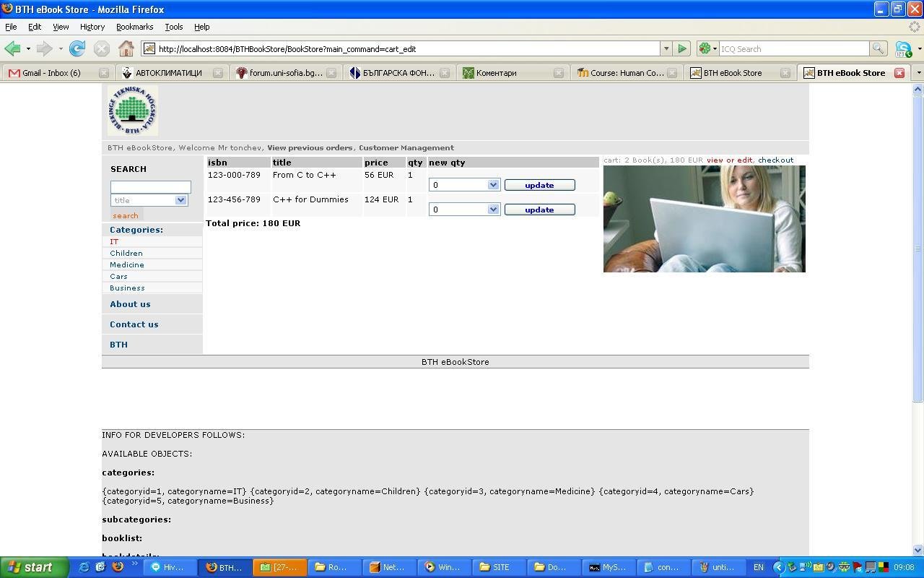Open the Skype toolbar icon
The width and height of the screenshot is (924, 578).
click(x=904, y=48)
